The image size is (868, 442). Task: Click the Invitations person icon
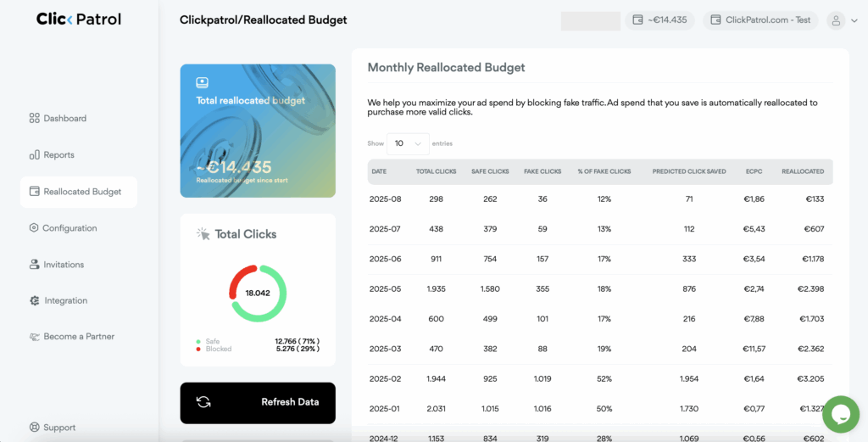click(34, 265)
